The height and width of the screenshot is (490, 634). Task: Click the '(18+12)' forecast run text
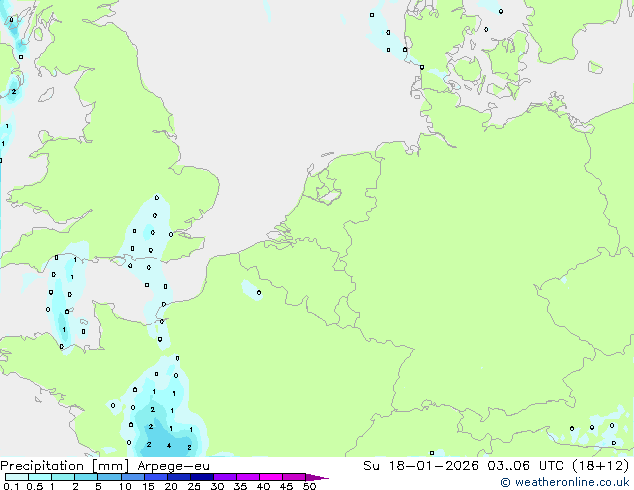(601, 465)
